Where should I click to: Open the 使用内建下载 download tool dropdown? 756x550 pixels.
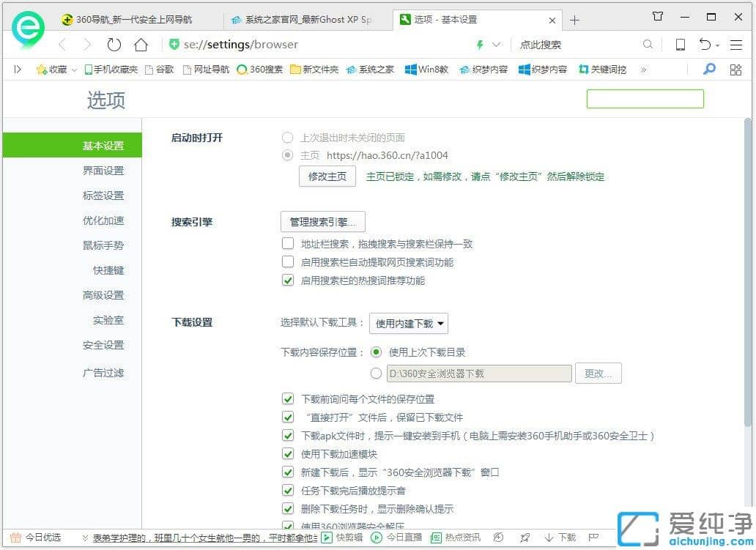tap(408, 323)
